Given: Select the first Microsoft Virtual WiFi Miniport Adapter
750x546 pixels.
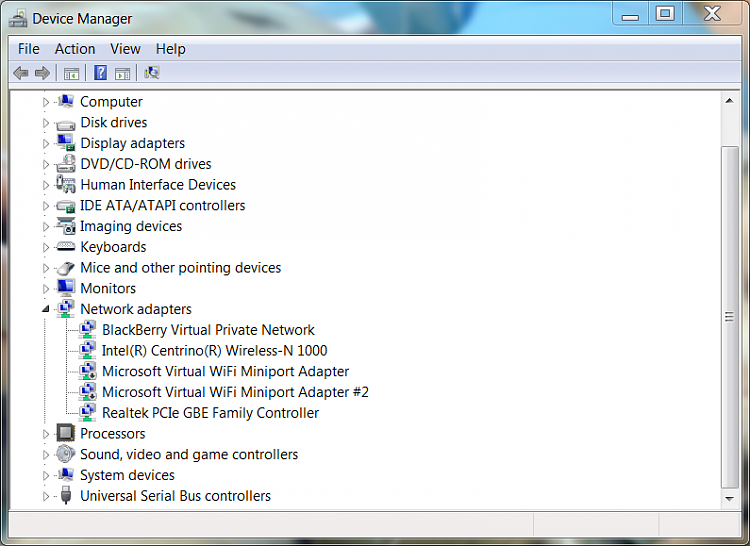Looking at the screenshot, I should pyautogui.click(x=225, y=371).
